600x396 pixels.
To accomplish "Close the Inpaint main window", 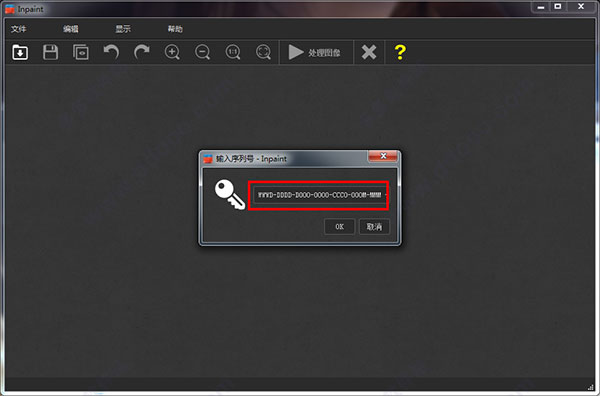I will (x=581, y=7).
